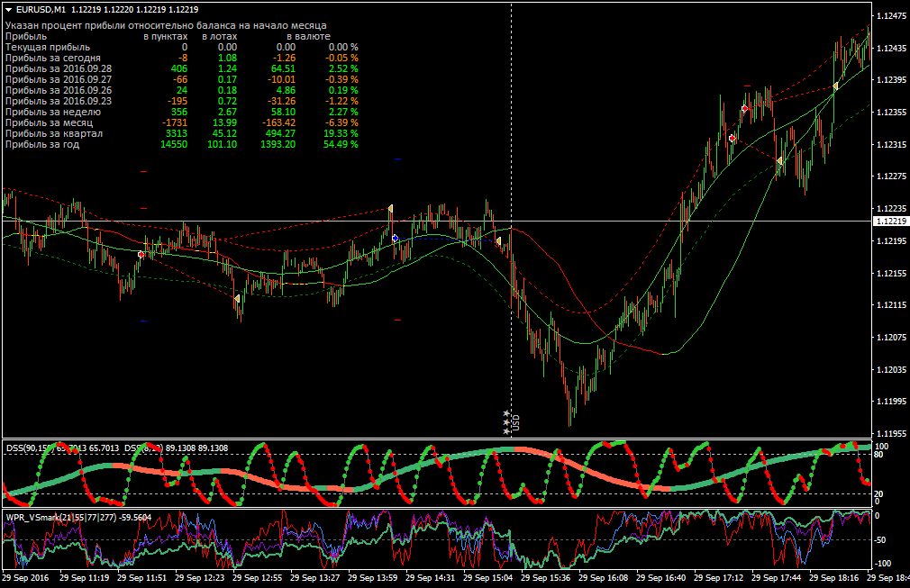This screenshot has width=910, height=588.
Task: Select the yellow close arrow near price 1.12435
Action: [836, 86]
